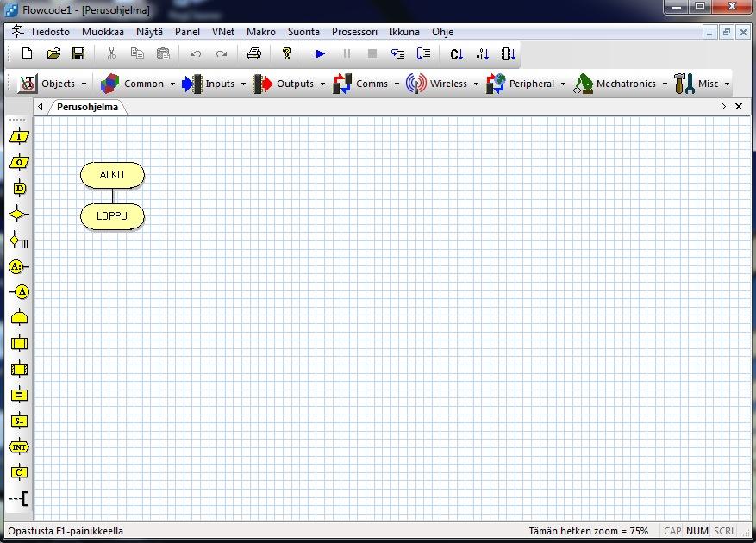The width and height of the screenshot is (756, 543).
Task: Compile to C with the C arrow icon
Action: point(456,54)
